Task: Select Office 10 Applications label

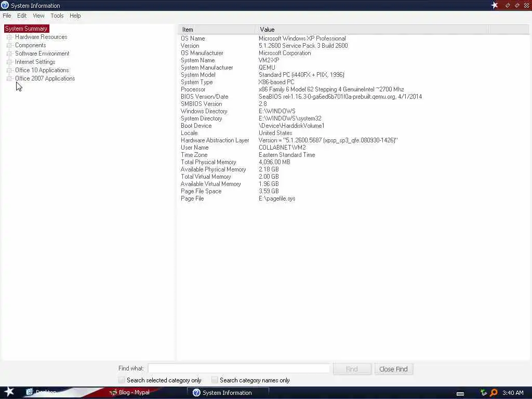Action: [x=42, y=70]
